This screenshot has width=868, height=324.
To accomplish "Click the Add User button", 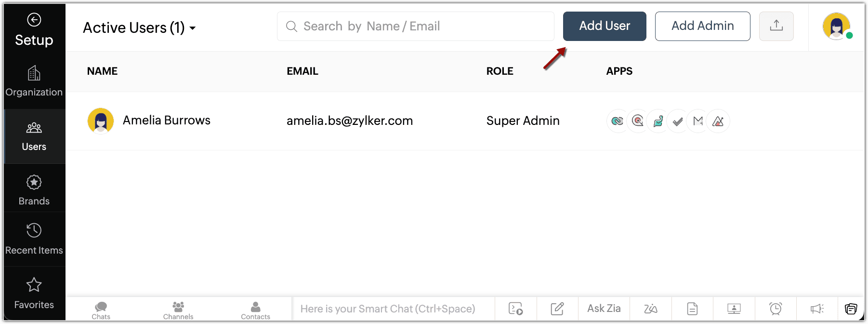I will pos(605,26).
